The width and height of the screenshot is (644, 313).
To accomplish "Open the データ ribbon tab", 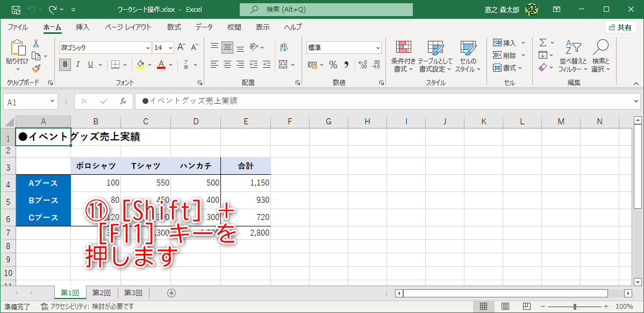I will point(204,27).
